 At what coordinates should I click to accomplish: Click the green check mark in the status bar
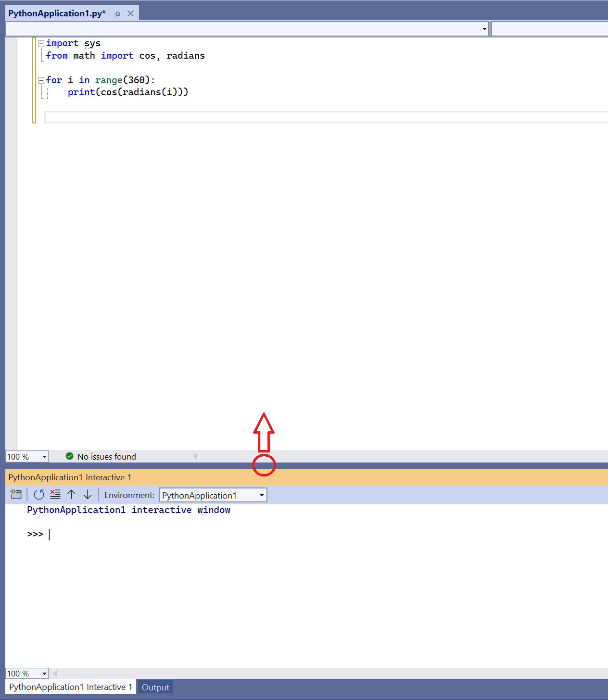(69, 456)
